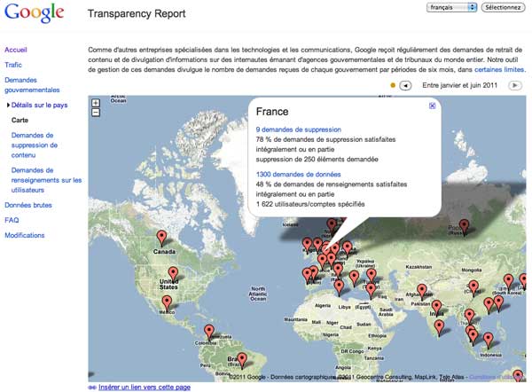Click the Mongolia map label

472,270
